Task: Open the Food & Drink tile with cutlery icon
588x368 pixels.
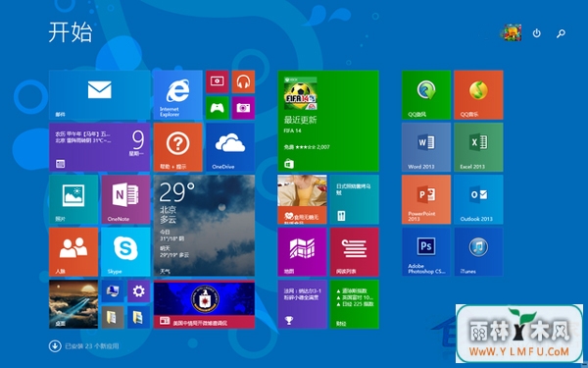Action: click(355, 199)
